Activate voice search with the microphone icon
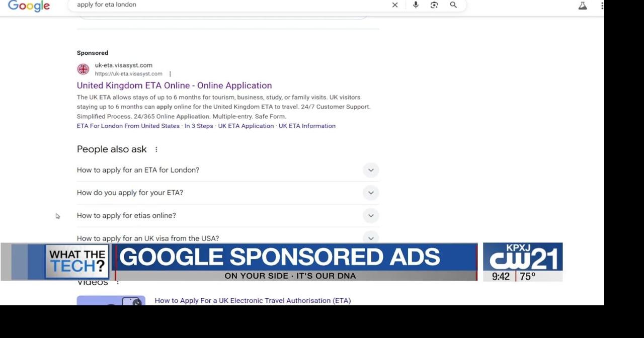This screenshot has width=644, height=338. pyautogui.click(x=415, y=5)
